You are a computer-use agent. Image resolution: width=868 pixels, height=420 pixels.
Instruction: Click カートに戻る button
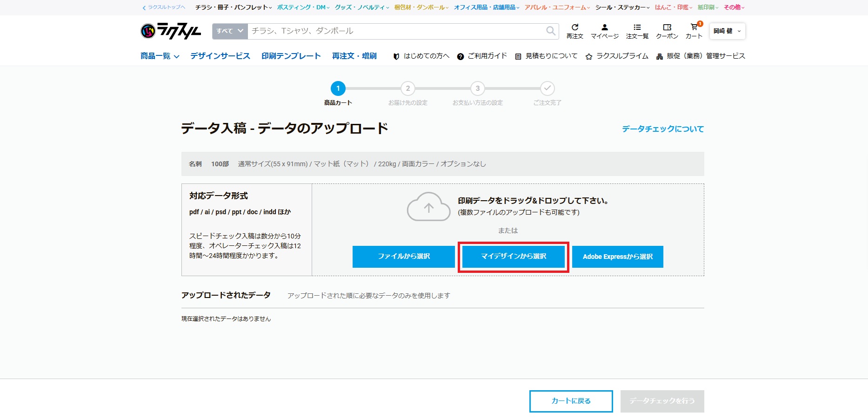pos(571,401)
